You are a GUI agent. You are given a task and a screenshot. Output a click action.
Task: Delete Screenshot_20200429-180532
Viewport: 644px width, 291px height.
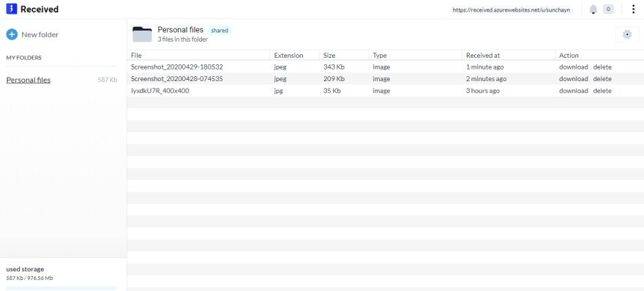click(602, 67)
